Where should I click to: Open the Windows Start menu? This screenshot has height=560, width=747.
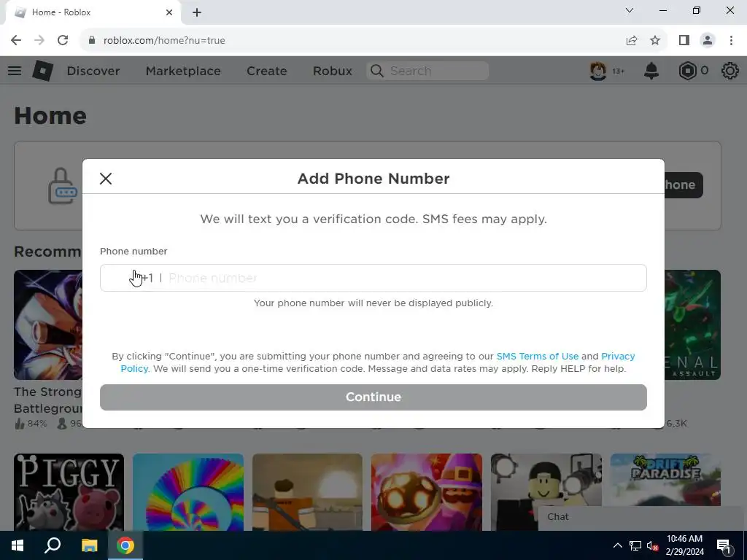click(18, 545)
